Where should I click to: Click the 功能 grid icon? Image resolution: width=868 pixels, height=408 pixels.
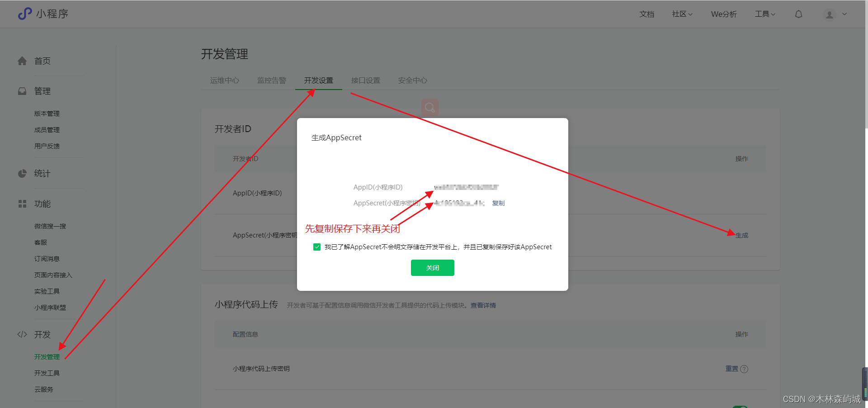pos(22,204)
